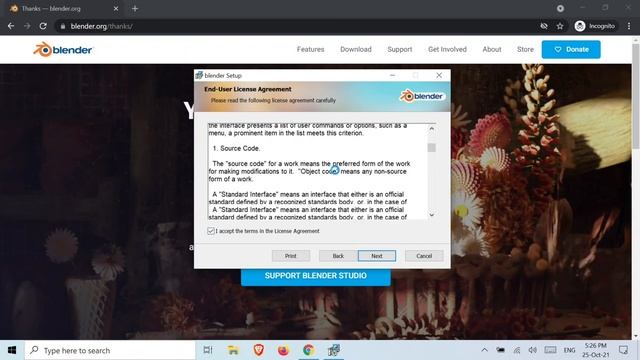Click the Chrome media control circle icon
The height and width of the screenshot is (360, 640).
(560, 8)
